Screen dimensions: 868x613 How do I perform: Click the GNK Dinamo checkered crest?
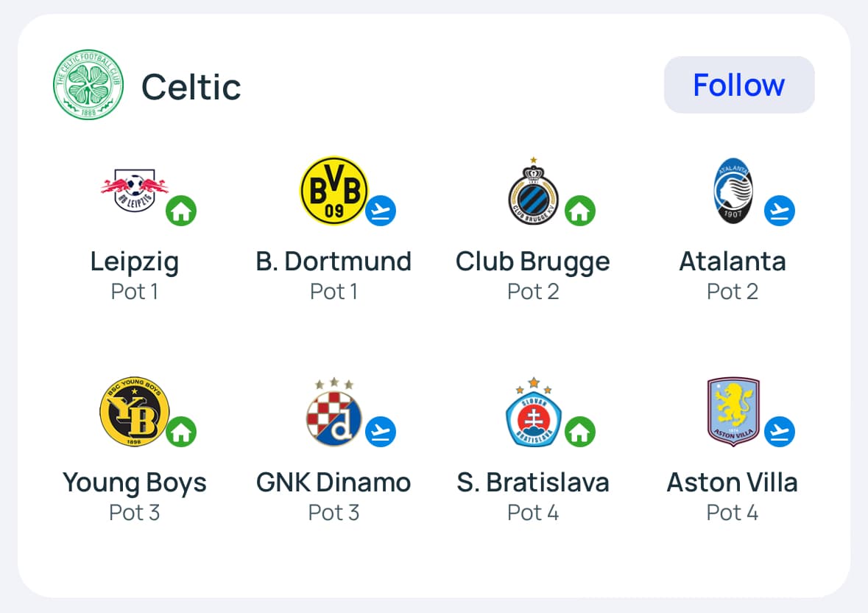[334, 412]
